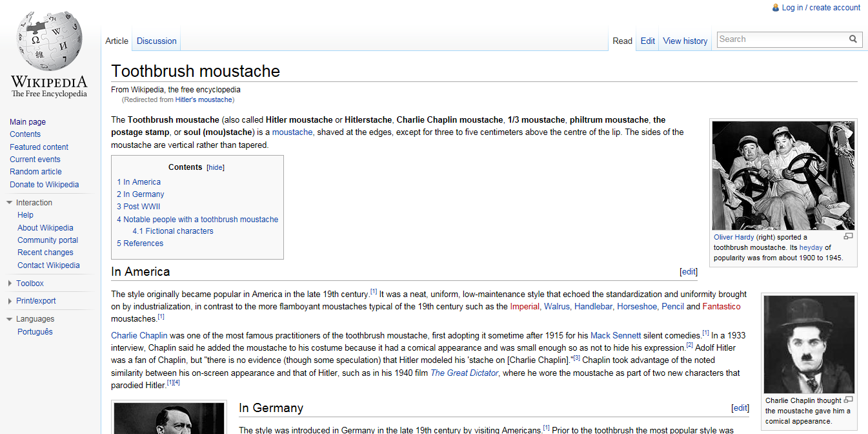Open a Random article
Viewport: 868px width, 434px height.
[x=35, y=172]
